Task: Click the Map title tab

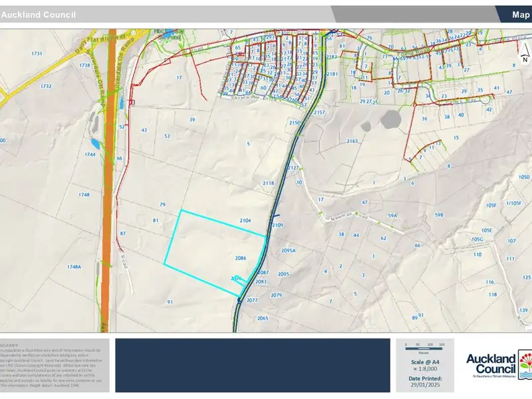Action: coord(521,15)
